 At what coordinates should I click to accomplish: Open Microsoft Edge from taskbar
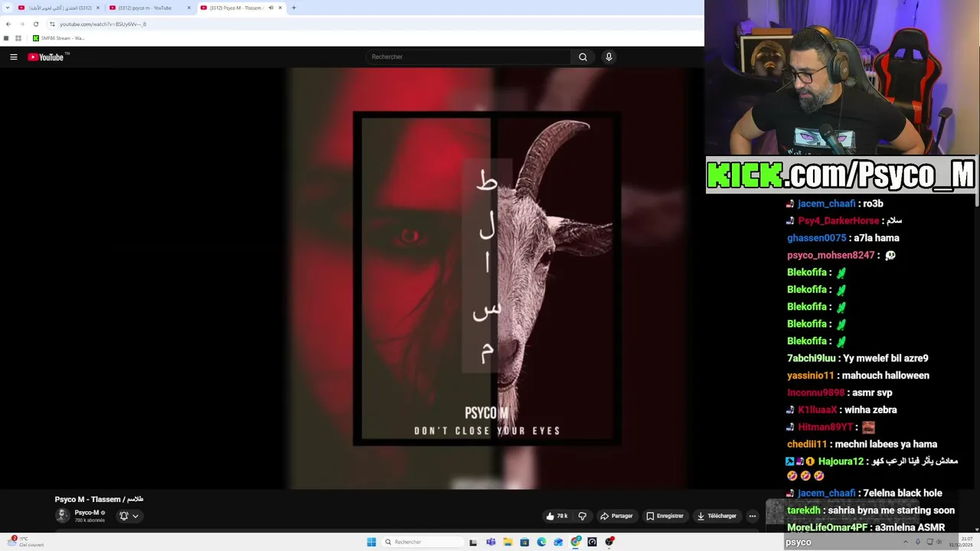tap(541, 542)
